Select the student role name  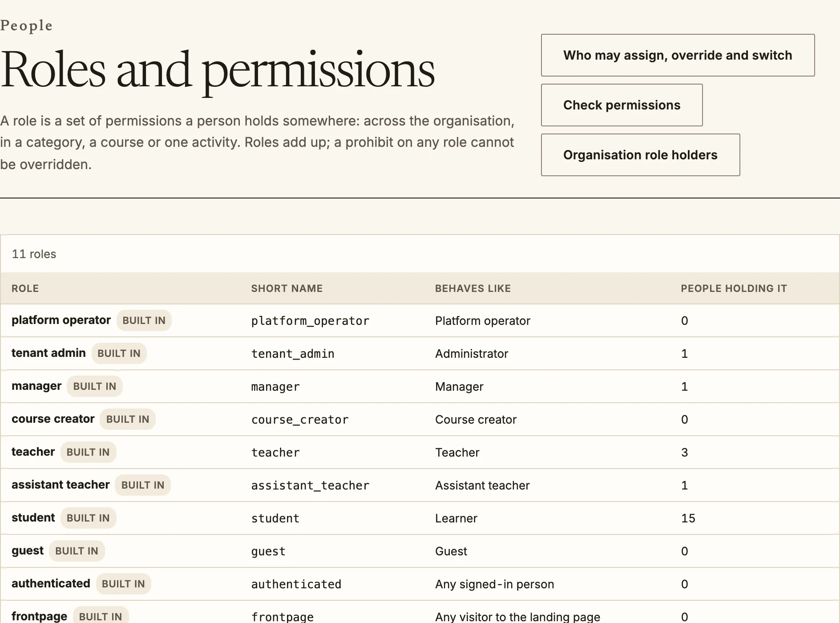pyautogui.click(x=33, y=518)
